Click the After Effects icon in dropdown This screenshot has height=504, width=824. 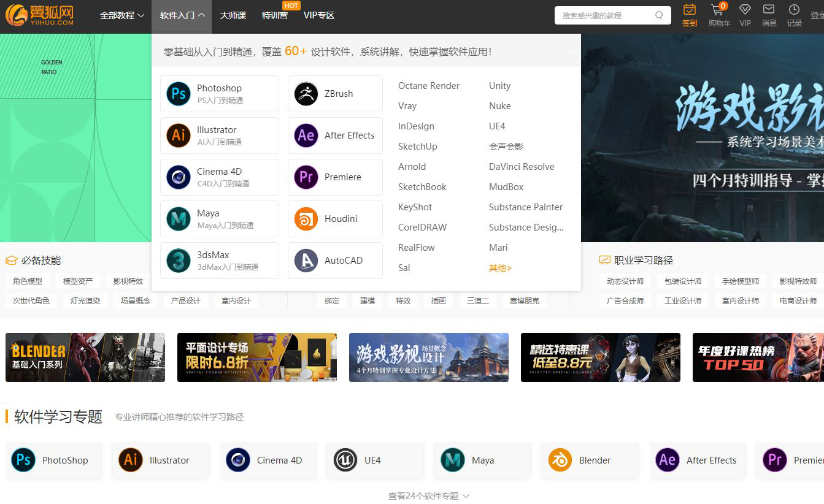pos(306,136)
